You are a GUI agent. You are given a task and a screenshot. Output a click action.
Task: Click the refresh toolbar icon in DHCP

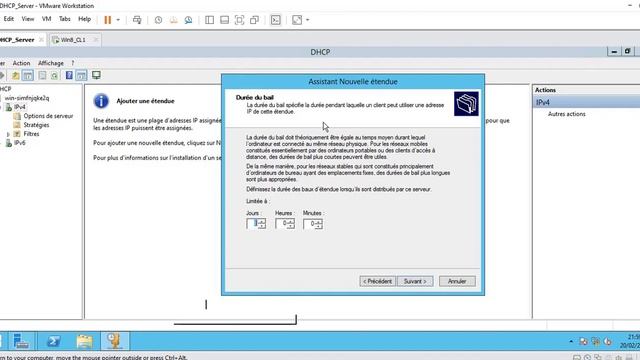point(54,76)
